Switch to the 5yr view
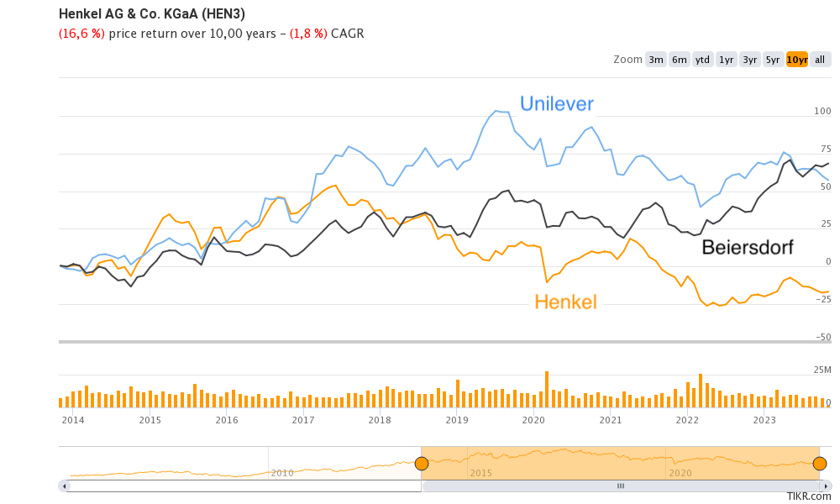The width and height of the screenshot is (840, 504). [x=772, y=60]
